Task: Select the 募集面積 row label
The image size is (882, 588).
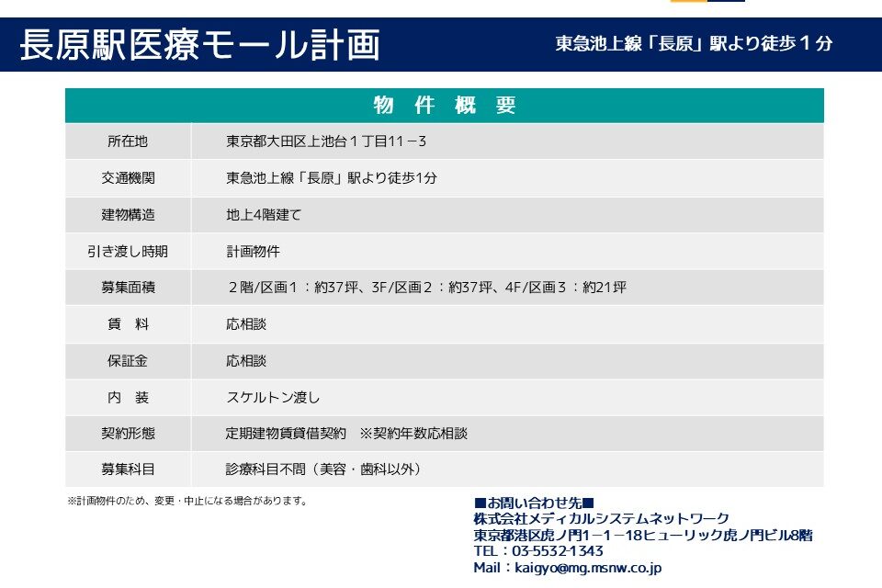Action: point(128,288)
